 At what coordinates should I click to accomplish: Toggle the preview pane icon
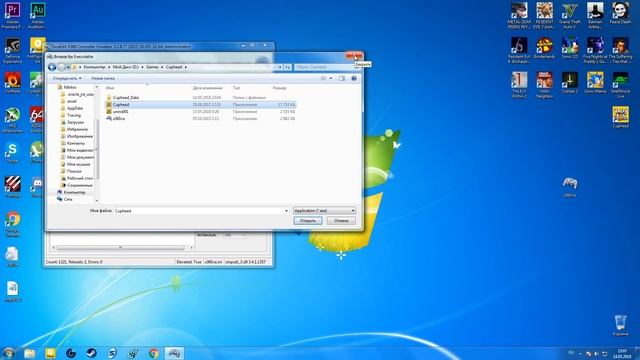point(342,78)
